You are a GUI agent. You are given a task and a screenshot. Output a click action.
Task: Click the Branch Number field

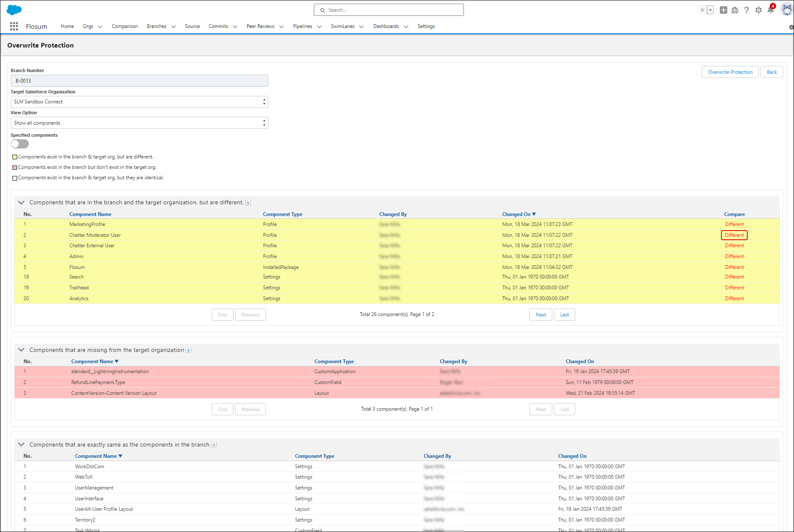pyautogui.click(x=139, y=81)
